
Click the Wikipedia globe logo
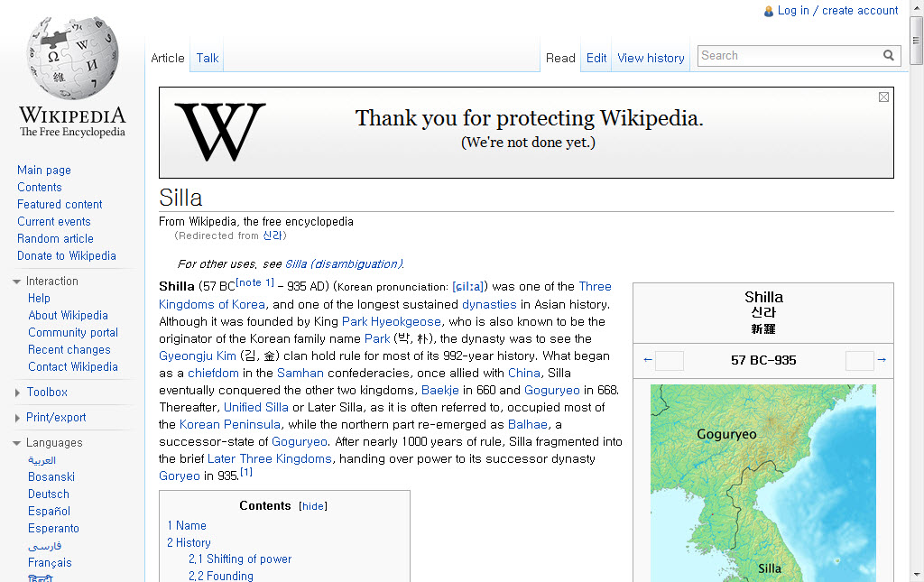[x=72, y=59]
